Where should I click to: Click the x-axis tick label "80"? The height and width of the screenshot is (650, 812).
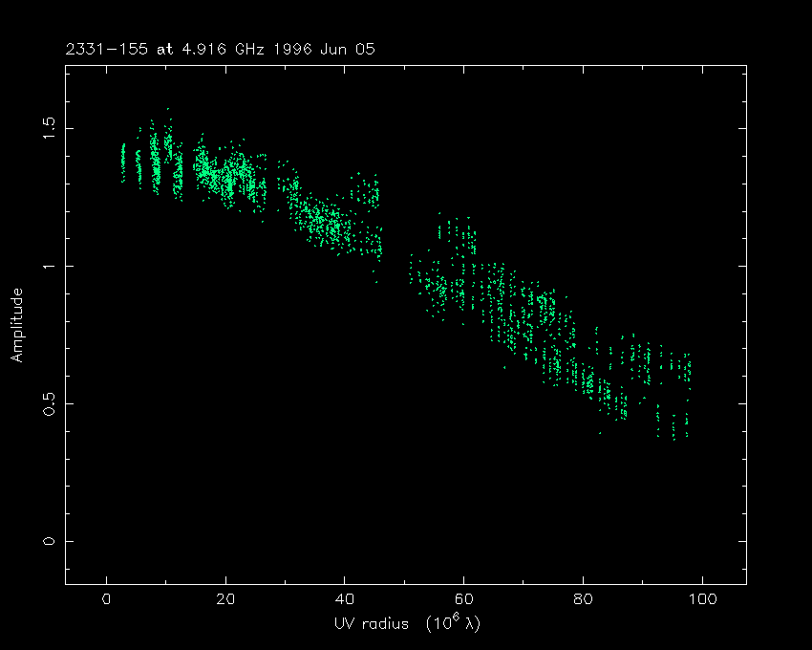[583, 600]
